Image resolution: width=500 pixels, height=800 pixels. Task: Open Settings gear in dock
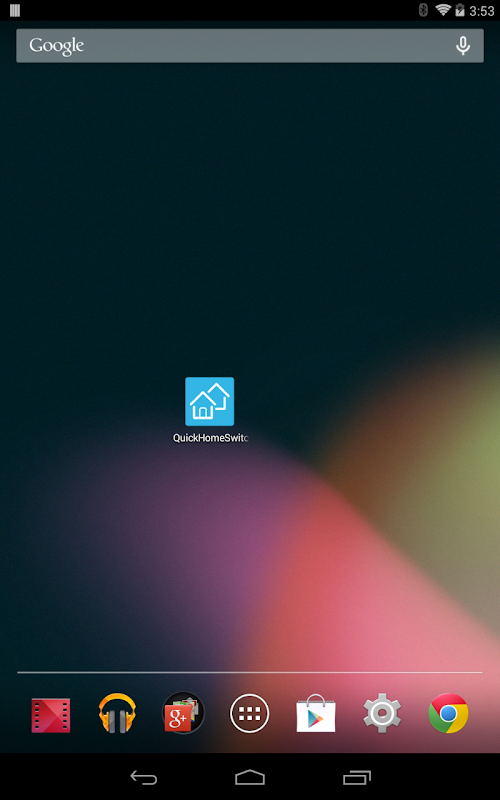point(382,713)
